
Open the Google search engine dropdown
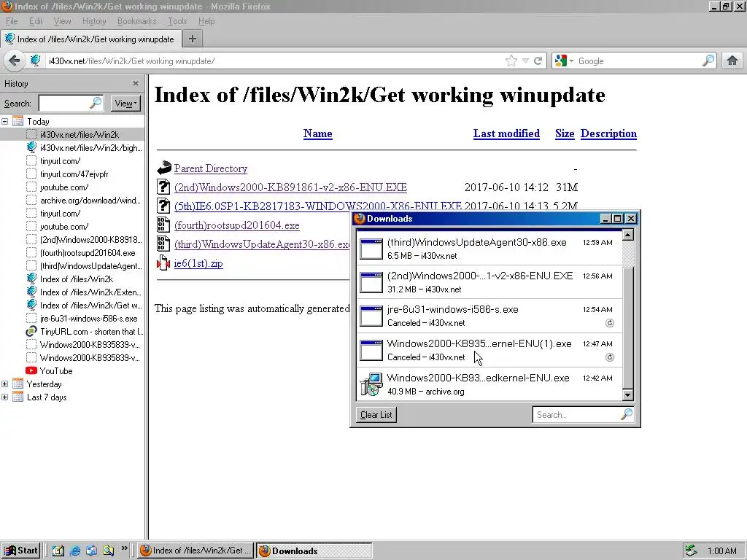tap(564, 61)
